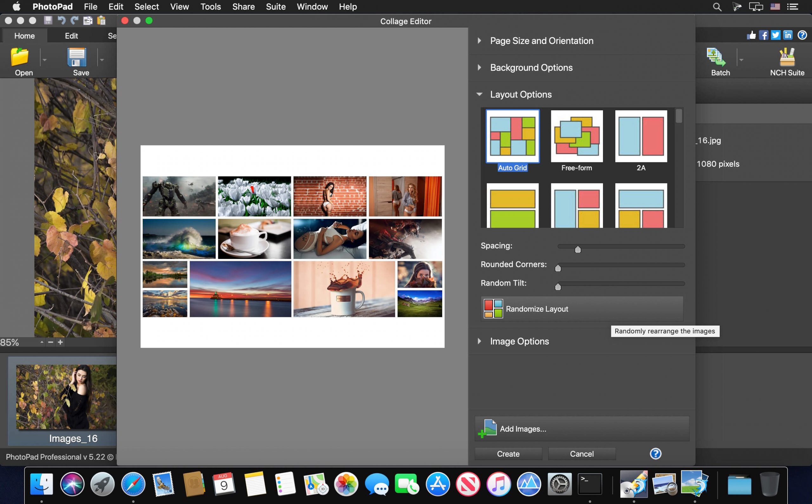Expand the Page Size and Orientation section
Screen dimensions: 812x504
[541, 41]
